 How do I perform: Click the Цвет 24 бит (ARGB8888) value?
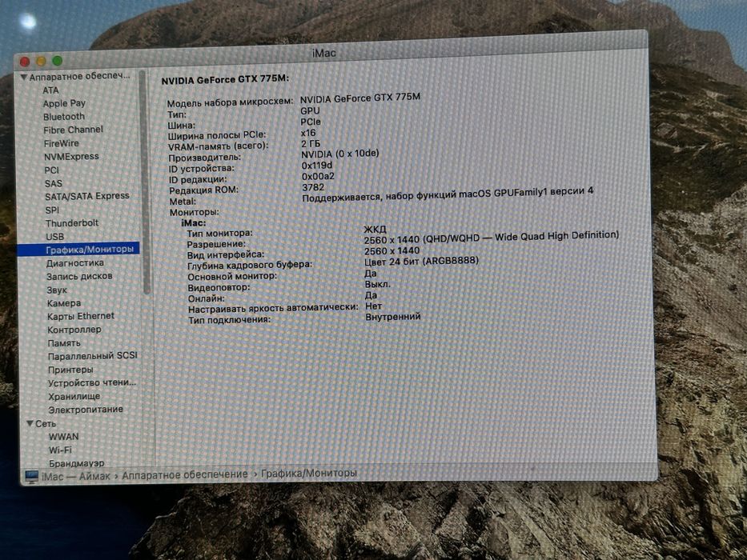pyautogui.click(x=421, y=262)
